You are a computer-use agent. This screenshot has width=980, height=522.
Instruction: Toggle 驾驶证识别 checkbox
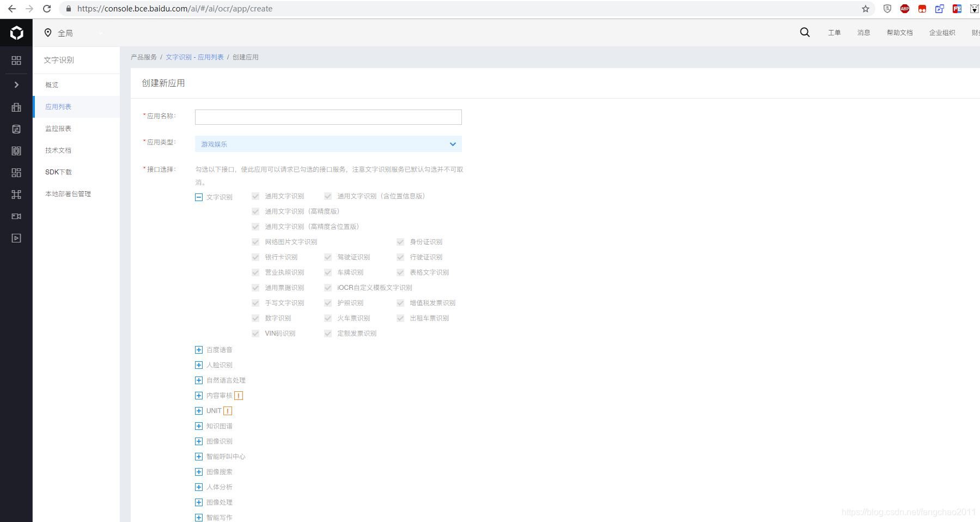pyautogui.click(x=328, y=257)
